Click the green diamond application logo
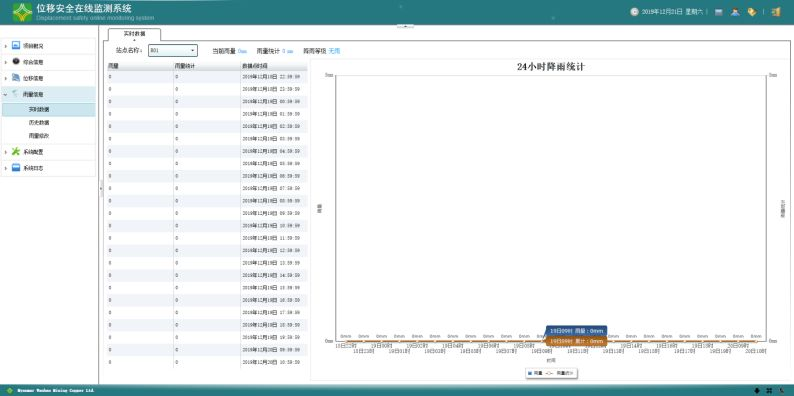Viewport: 794px width, 396px height. 22,12
